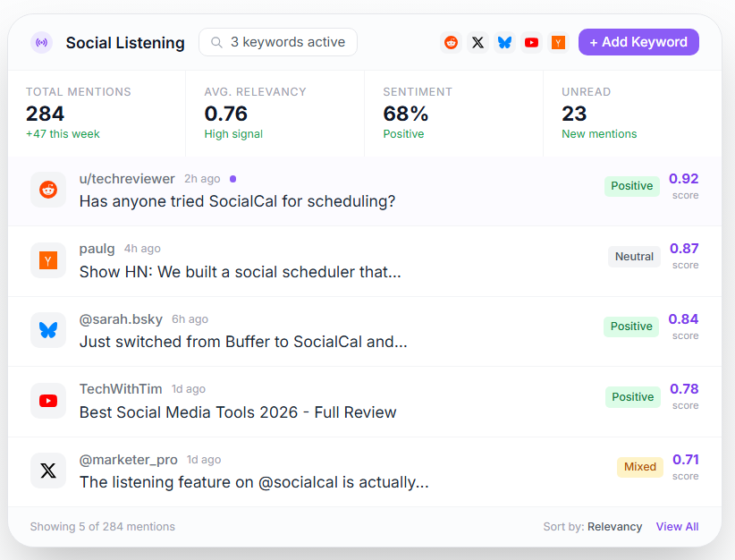Viewport: 735px width, 560px height.
Task: Filter by Reddit in header
Action: [451, 43]
